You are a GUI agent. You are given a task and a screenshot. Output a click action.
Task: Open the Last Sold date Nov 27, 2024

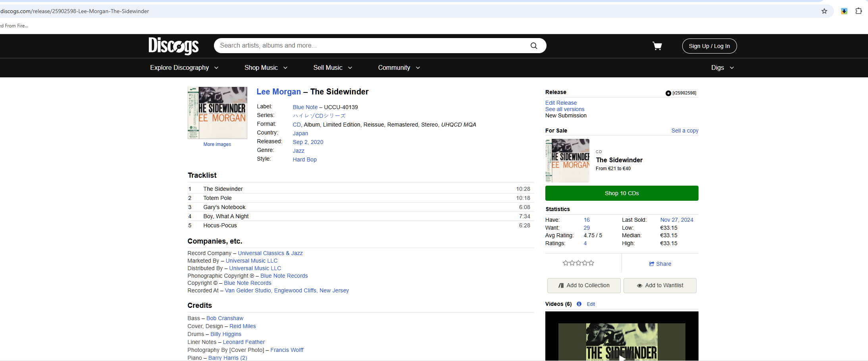tap(677, 220)
